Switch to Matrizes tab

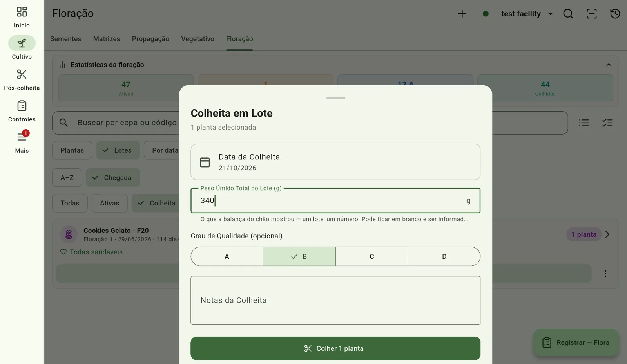107,39
